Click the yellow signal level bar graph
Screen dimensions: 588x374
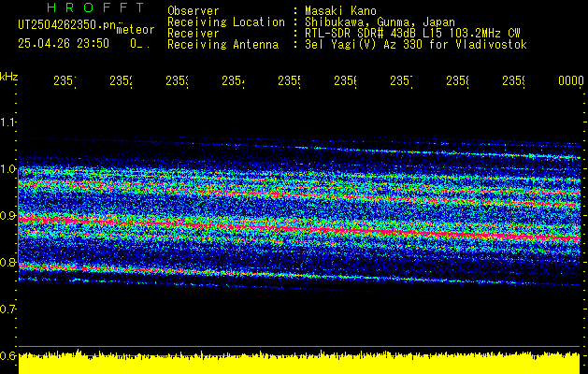click(x=299, y=363)
